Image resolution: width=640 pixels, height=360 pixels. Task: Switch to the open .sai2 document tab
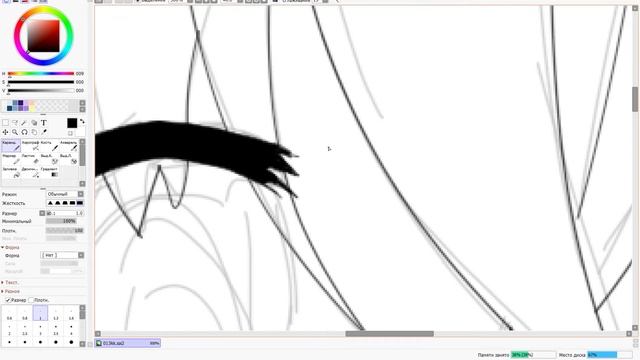128,343
